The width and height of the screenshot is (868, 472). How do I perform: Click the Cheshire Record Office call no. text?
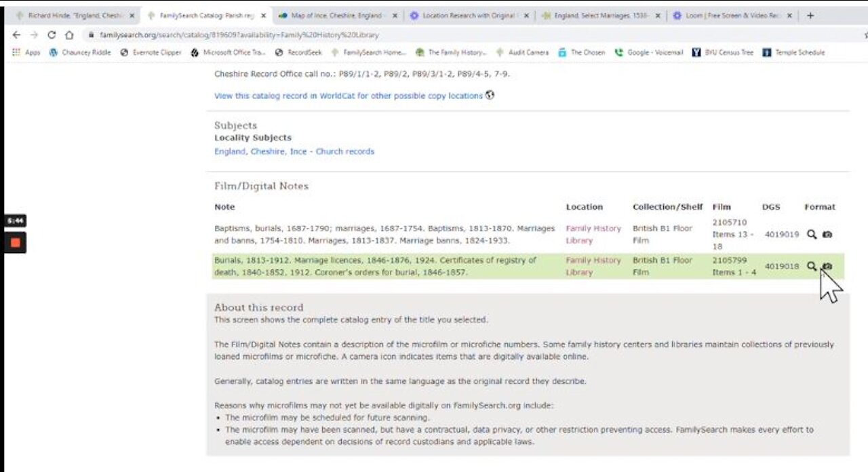pos(361,74)
